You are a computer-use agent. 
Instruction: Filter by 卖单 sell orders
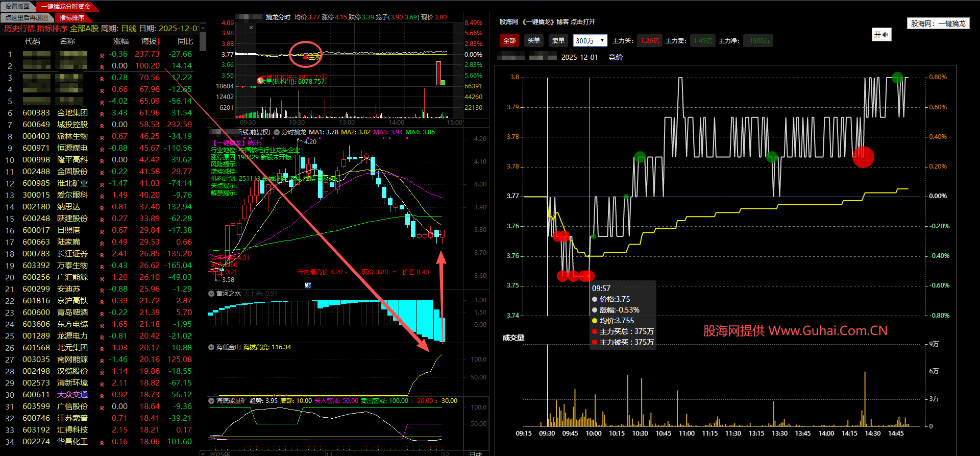558,41
